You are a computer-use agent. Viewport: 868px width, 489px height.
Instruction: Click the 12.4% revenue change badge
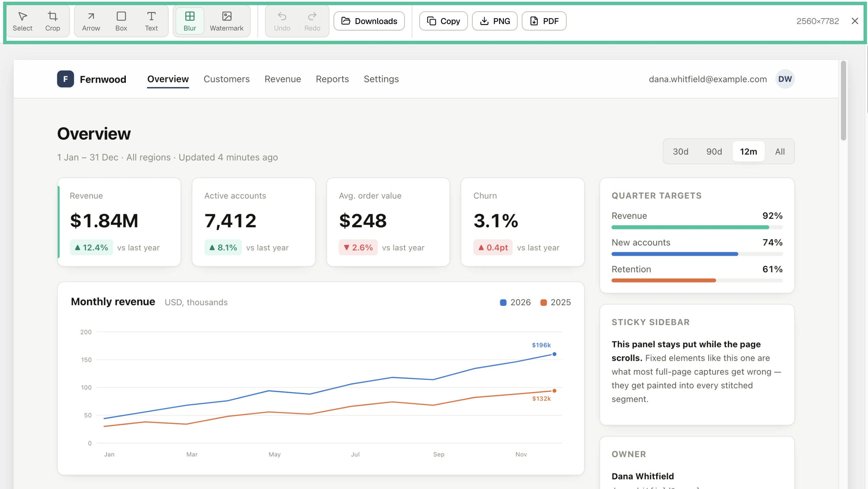click(91, 247)
